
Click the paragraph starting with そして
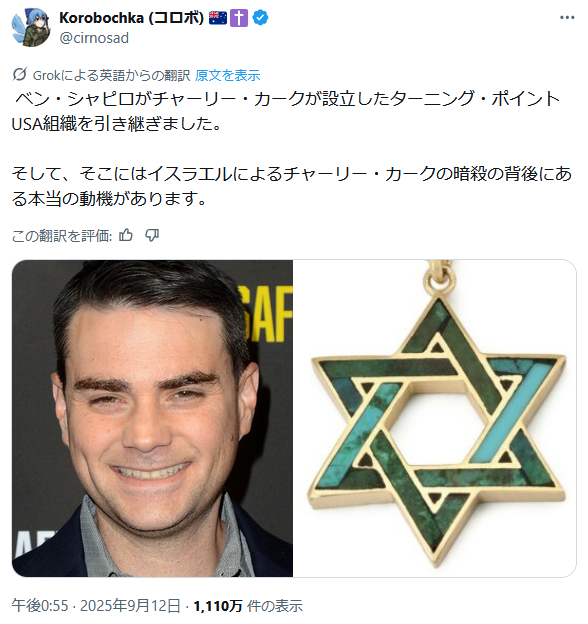pyautogui.click(x=292, y=186)
